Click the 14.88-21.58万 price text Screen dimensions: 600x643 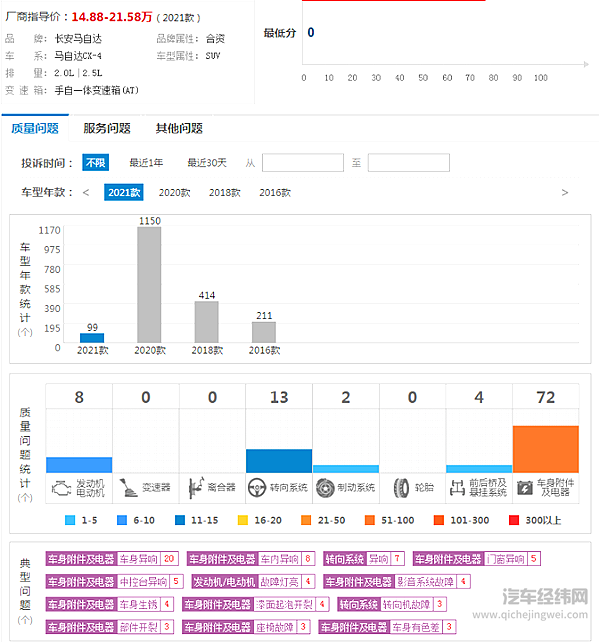[112, 17]
